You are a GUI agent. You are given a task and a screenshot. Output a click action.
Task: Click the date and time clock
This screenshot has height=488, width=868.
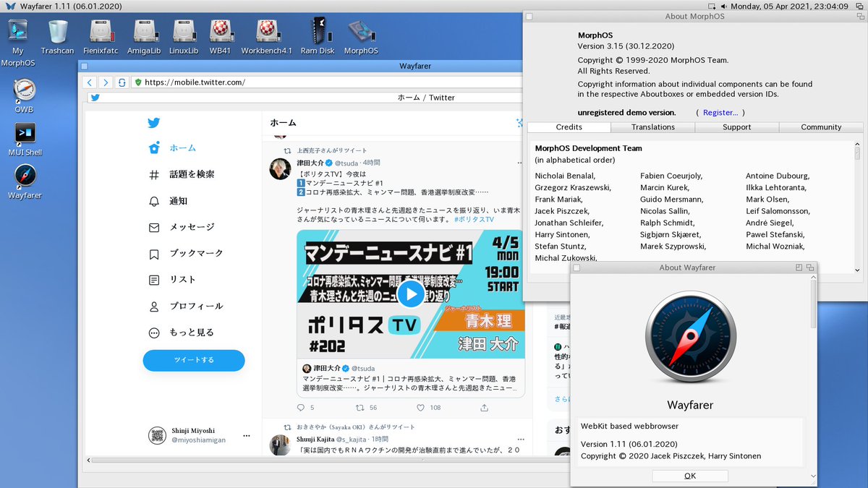coord(790,6)
